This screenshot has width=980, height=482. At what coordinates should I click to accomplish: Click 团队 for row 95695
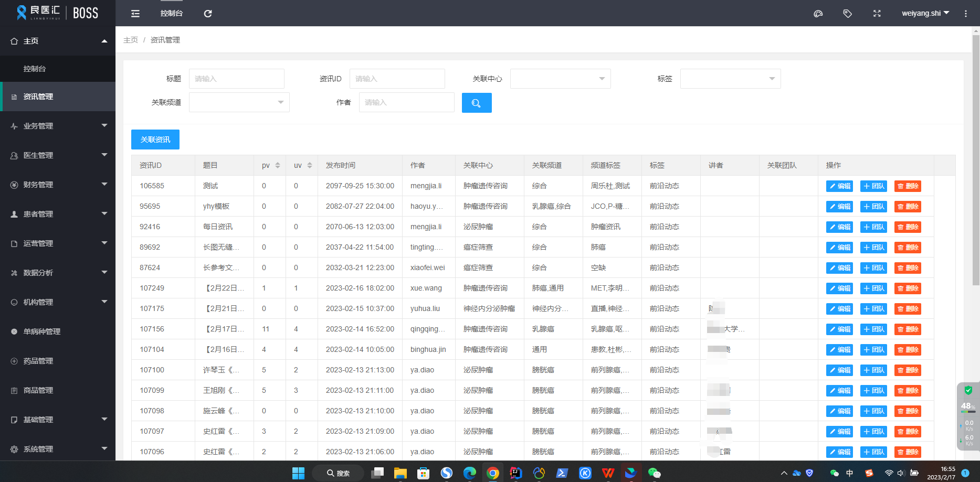point(873,207)
